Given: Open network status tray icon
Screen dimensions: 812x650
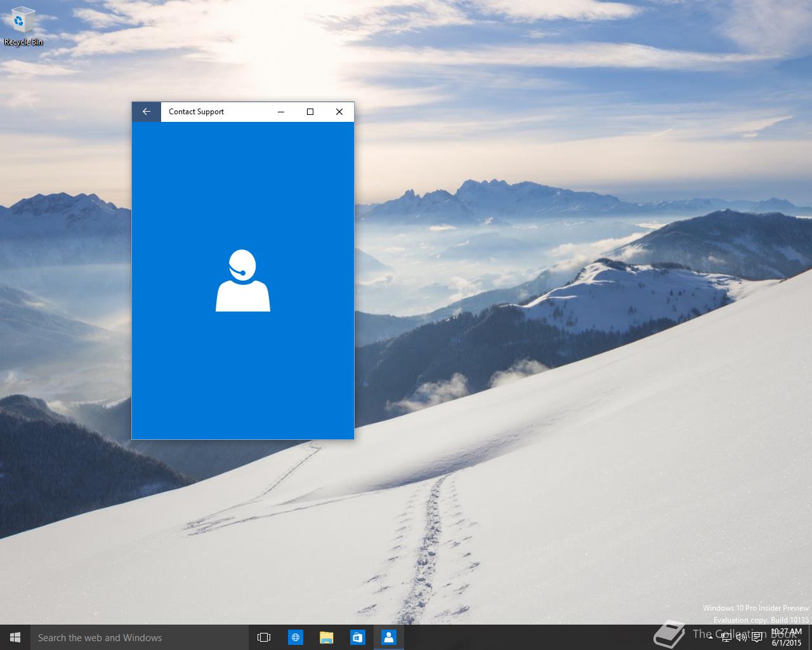Looking at the screenshot, I should point(726,637).
